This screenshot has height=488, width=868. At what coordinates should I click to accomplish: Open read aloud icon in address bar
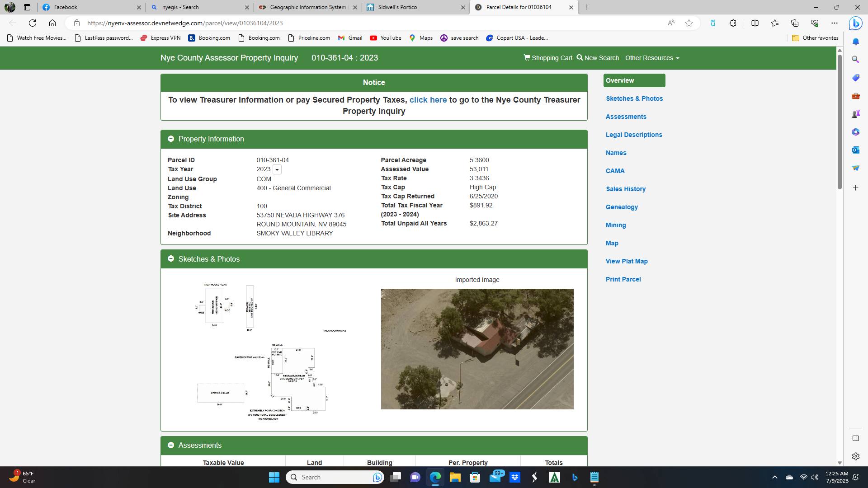671,23
